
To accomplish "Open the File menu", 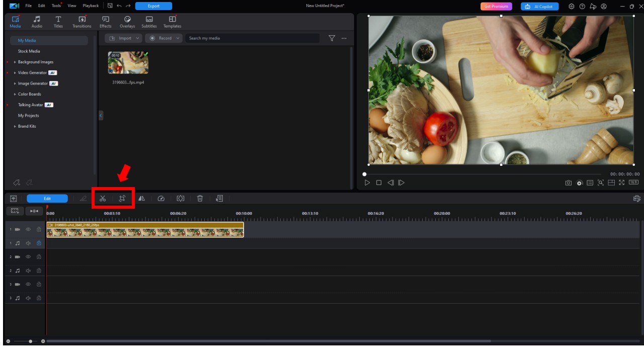I will [28, 6].
